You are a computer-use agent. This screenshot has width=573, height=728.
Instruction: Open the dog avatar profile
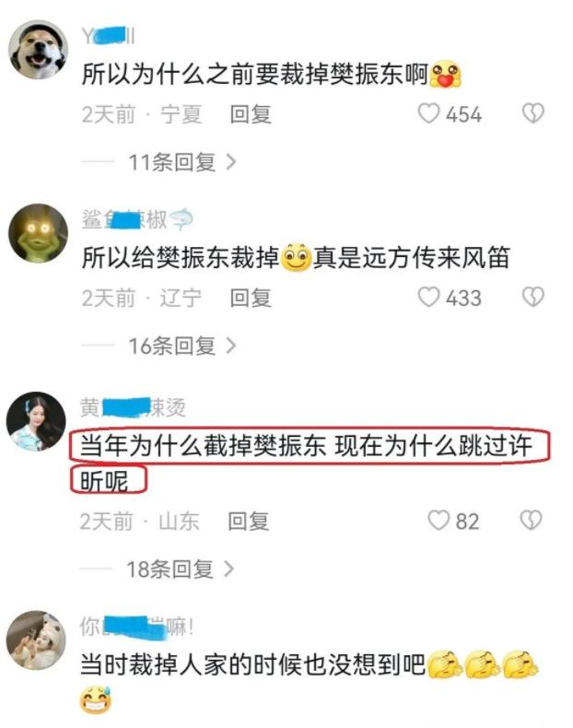(38, 50)
